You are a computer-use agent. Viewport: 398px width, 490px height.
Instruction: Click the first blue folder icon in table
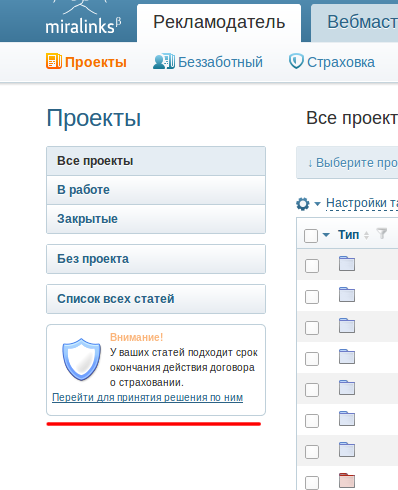click(347, 264)
